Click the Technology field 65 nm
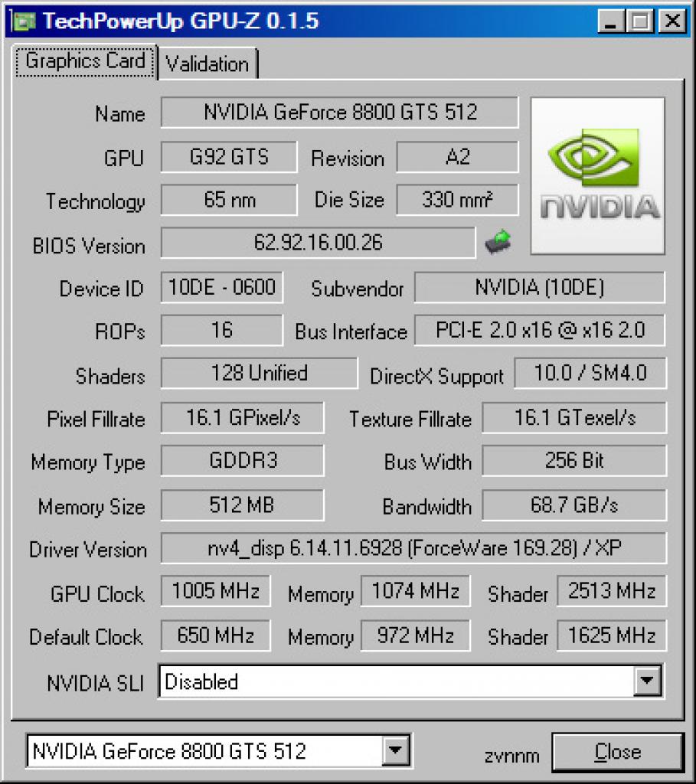This screenshot has height=784, width=696. point(229,200)
